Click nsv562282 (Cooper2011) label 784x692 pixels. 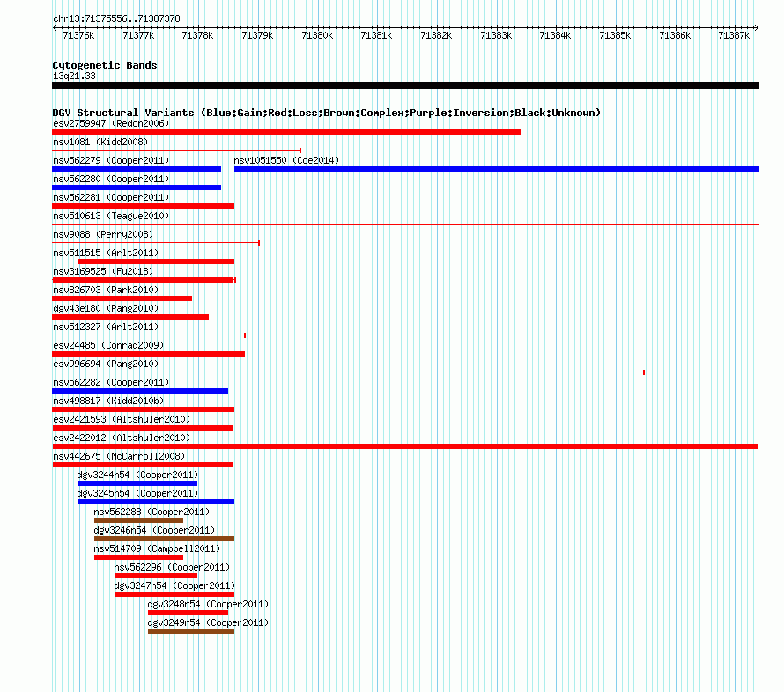(111, 382)
